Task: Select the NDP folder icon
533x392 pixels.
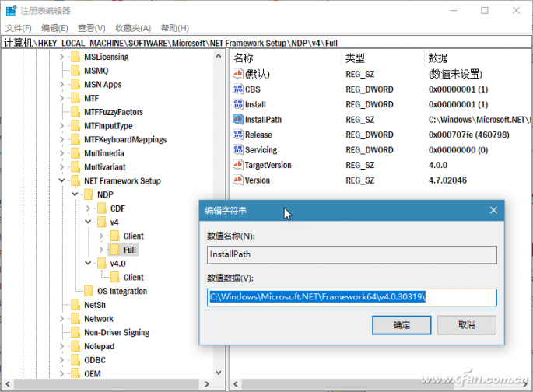Action: tap(89, 194)
